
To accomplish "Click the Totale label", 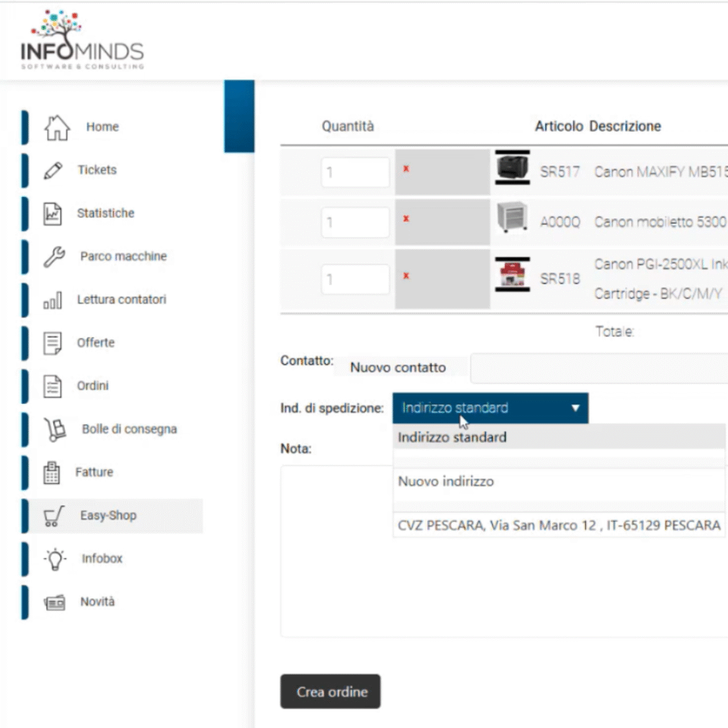I will [615, 331].
